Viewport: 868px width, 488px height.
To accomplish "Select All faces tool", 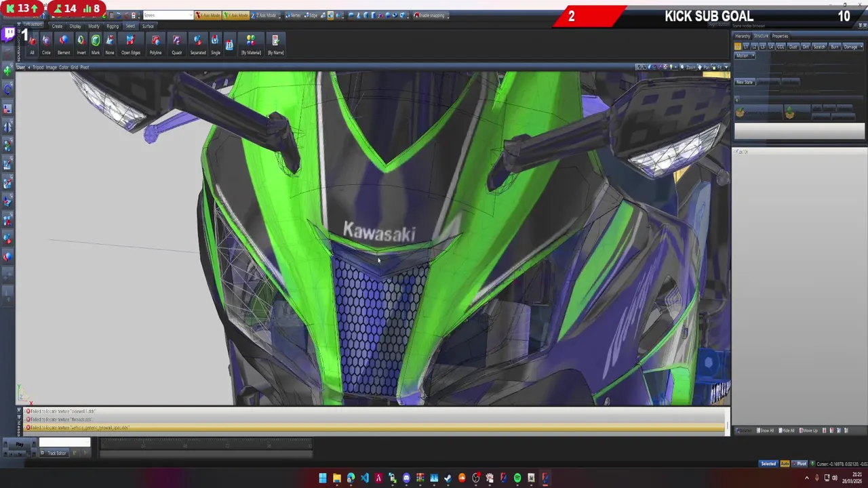I will click(32, 45).
